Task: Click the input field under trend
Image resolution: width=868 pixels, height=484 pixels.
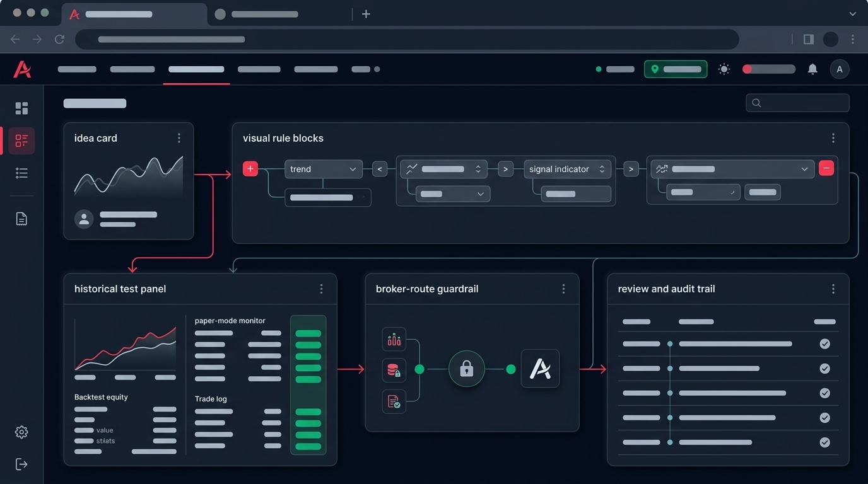Action: coord(328,197)
